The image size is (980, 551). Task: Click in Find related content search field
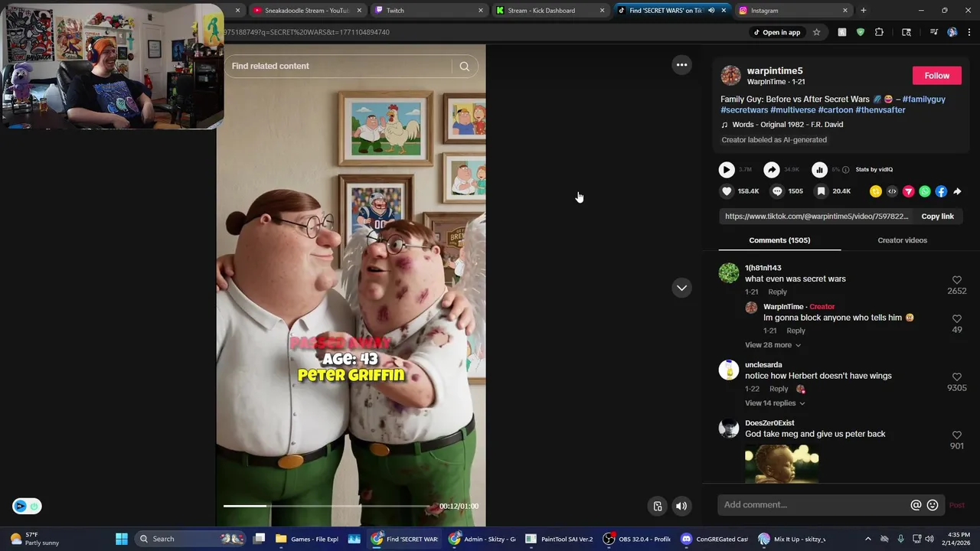point(340,67)
